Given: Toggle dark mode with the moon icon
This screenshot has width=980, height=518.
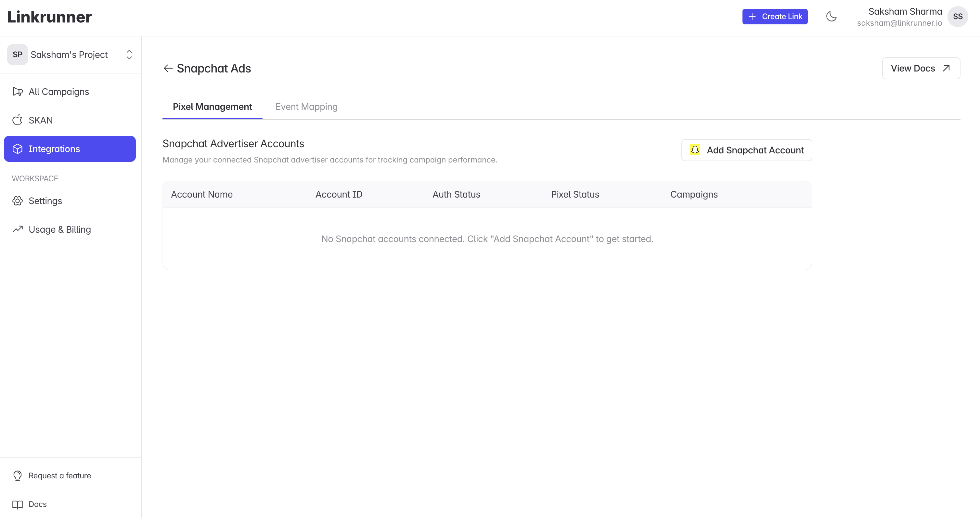Looking at the screenshot, I should click(x=831, y=16).
